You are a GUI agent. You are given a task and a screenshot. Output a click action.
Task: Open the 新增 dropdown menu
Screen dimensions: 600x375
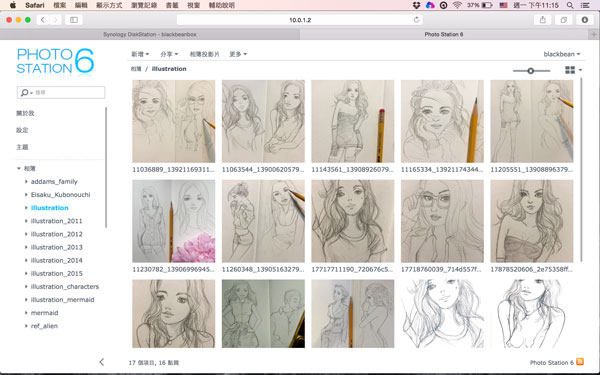coord(140,54)
